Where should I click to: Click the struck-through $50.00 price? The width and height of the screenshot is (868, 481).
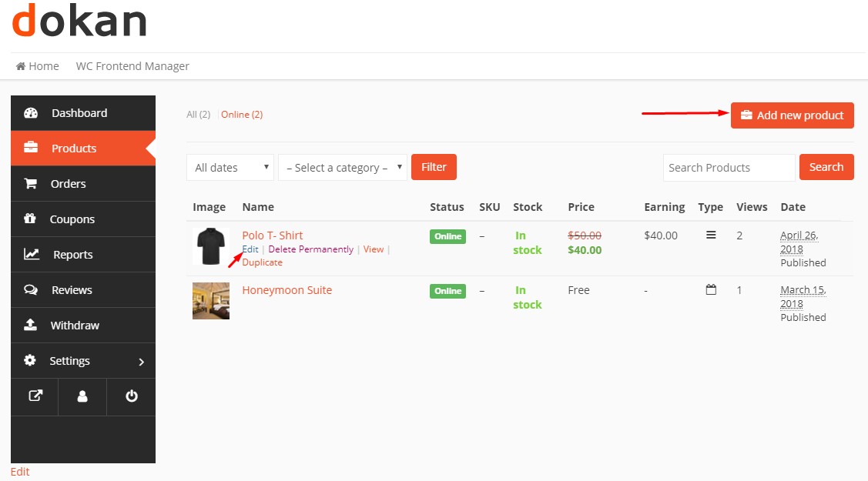585,235
